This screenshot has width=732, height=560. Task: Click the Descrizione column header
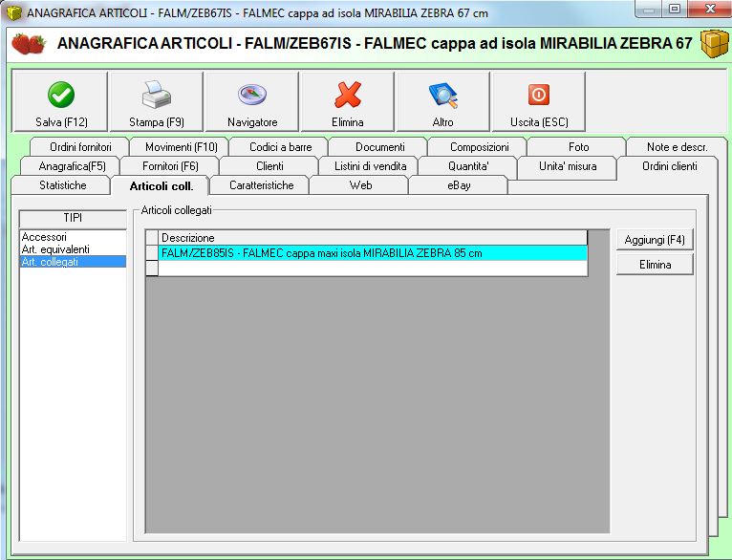[x=373, y=238]
